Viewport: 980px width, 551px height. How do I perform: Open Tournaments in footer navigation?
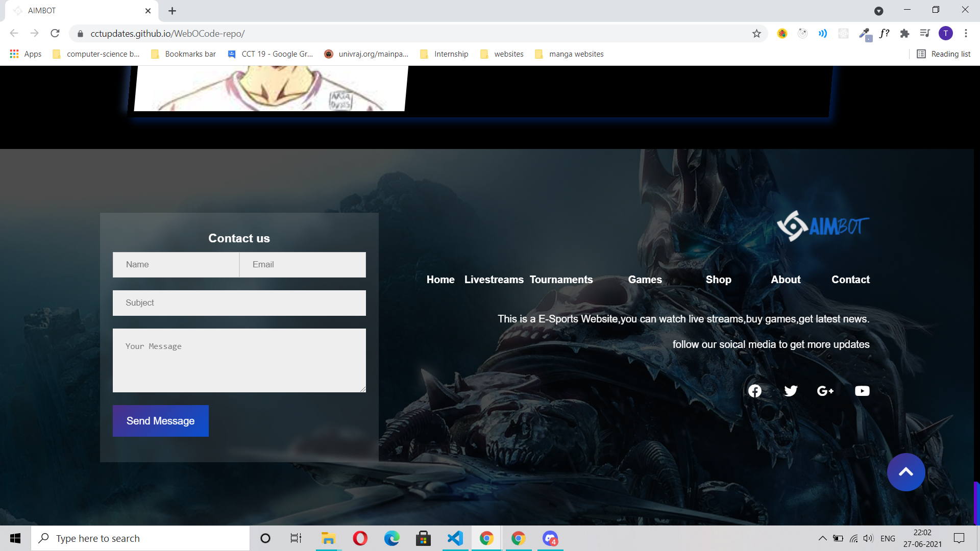coord(561,280)
